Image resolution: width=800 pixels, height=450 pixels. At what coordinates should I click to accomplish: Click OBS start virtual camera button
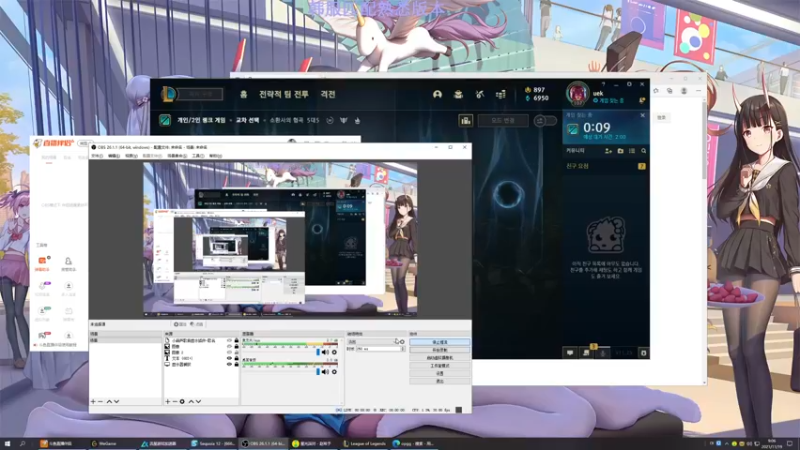(440, 358)
